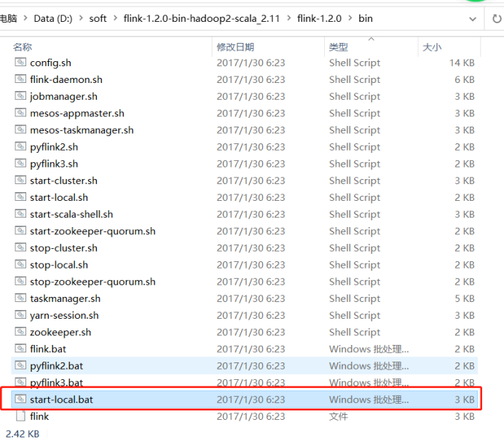Select the zookeeper.sh file name

coord(60,332)
